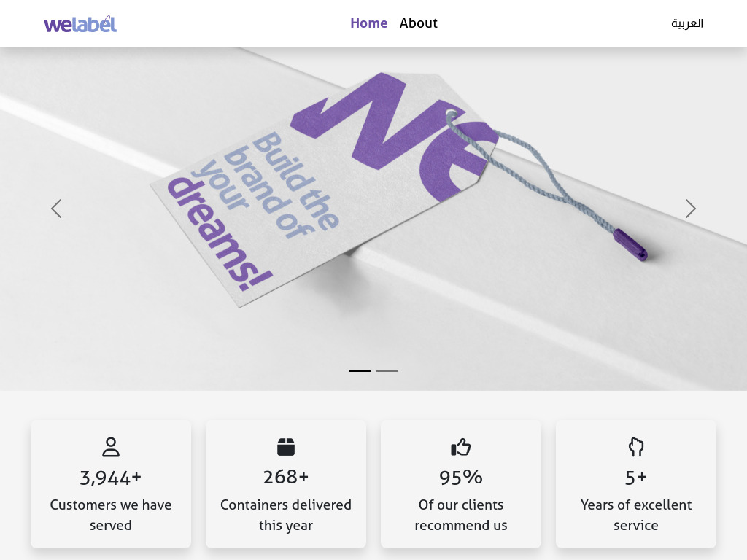
Task: Click the 95% recommendation figure
Action: click(x=461, y=477)
